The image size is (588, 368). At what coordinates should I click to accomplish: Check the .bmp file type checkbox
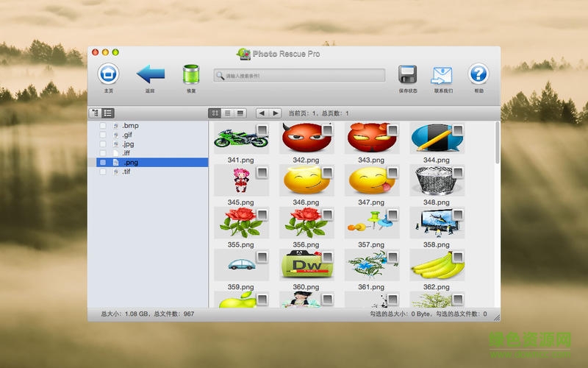coord(103,125)
